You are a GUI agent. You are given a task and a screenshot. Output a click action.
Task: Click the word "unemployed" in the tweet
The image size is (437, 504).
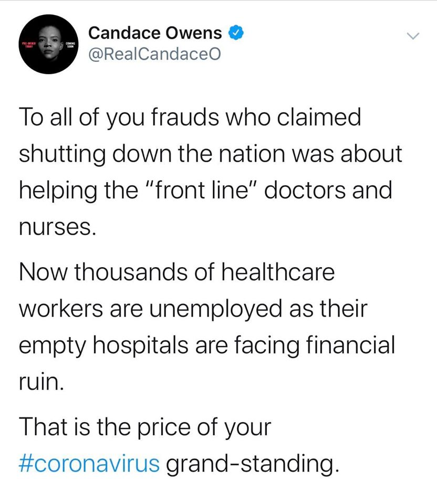pos(206,309)
